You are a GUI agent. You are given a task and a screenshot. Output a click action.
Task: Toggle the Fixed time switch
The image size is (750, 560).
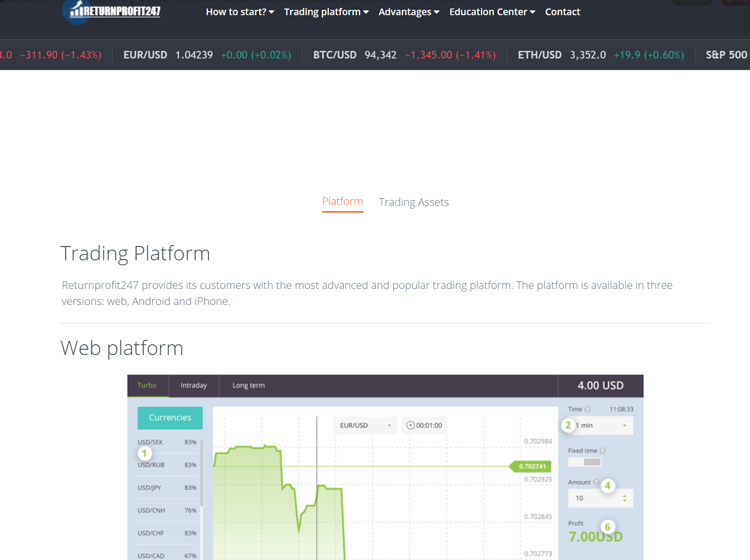(x=585, y=462)
